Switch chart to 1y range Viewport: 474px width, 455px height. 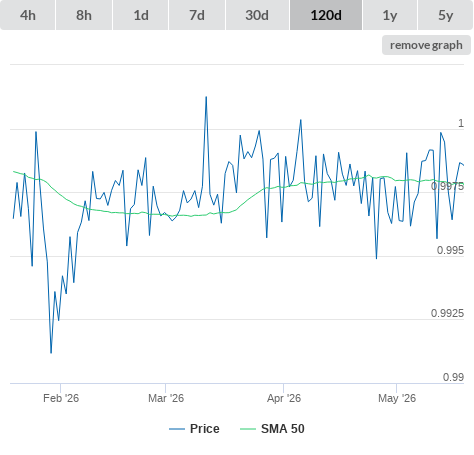pos(390,15)
